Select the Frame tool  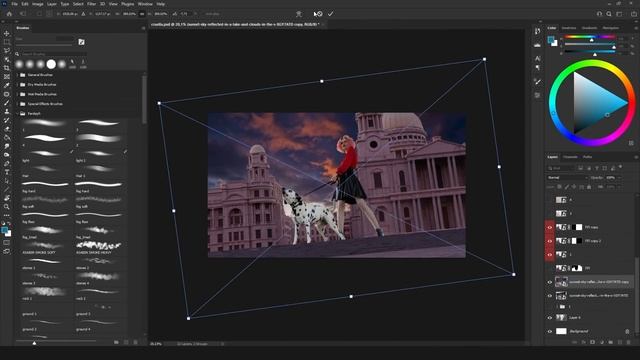tap(7, 76)
